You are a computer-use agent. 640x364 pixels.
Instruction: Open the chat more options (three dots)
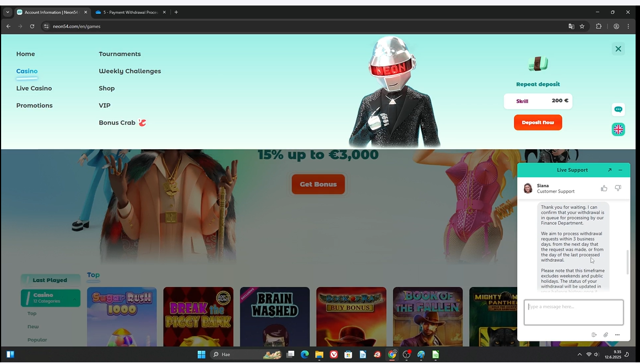pyautogui.click(x=617, y=335)
